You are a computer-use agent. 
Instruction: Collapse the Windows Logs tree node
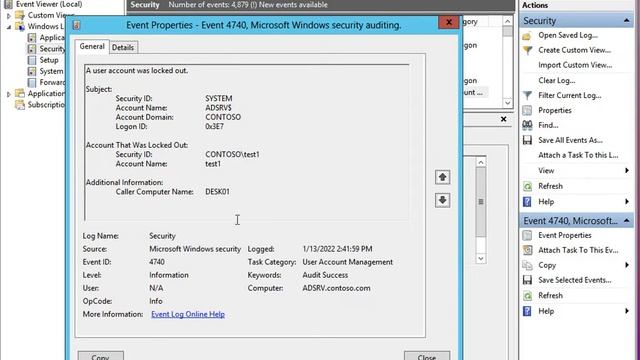9,27
